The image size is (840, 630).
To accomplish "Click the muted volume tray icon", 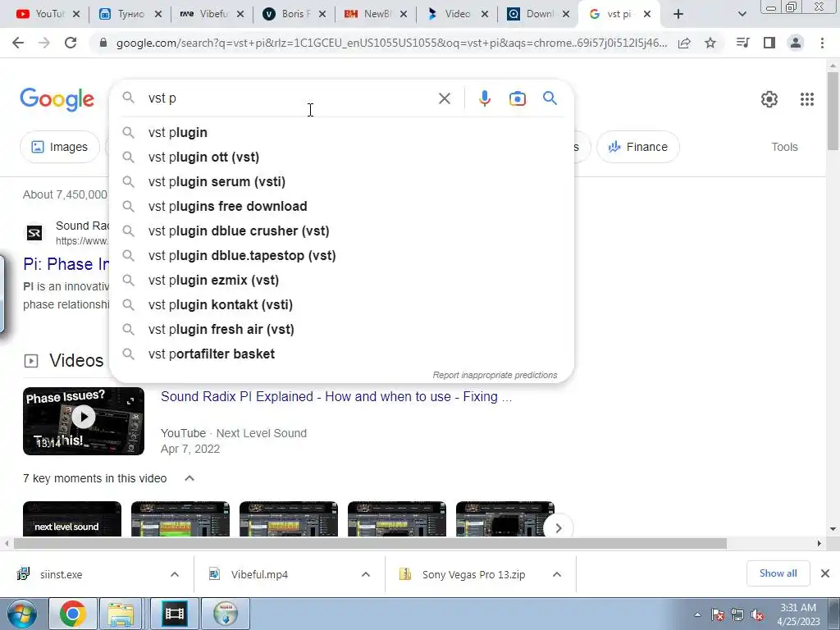I will (757, 614).
